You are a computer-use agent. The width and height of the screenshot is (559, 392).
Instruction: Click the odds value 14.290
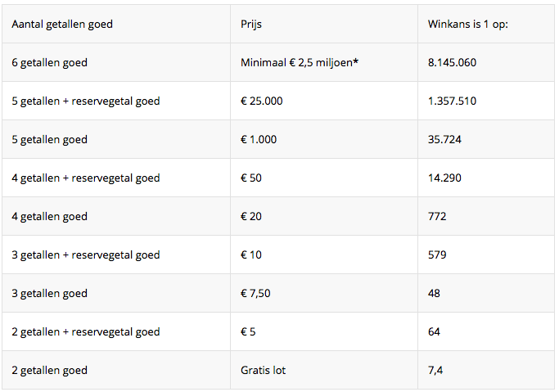[x=444, y=178]
